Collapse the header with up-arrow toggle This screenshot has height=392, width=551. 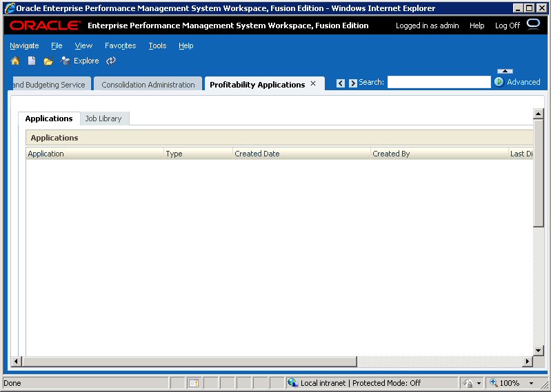click(505, 71)
